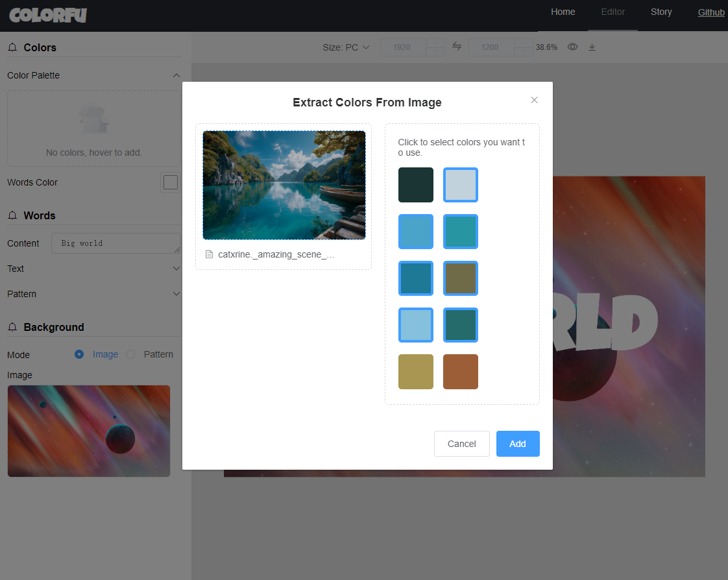Expand the Pattern section under Words
Screen dimensions: 728x580
[x=176, y=293]
